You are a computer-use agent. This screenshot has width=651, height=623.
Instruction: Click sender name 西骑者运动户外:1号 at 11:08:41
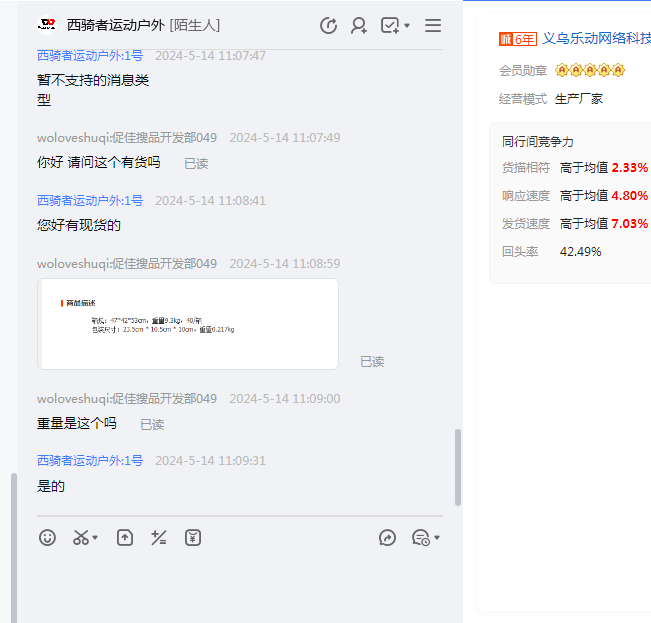pos(90,200)
